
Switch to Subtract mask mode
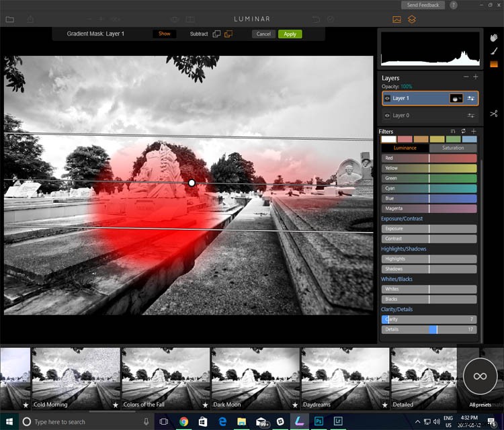(199, 34)
